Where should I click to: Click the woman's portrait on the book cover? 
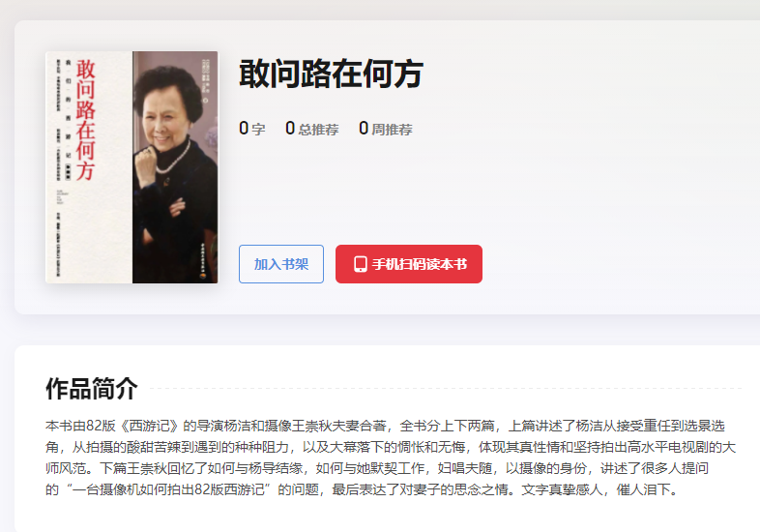tap(175, 167)
